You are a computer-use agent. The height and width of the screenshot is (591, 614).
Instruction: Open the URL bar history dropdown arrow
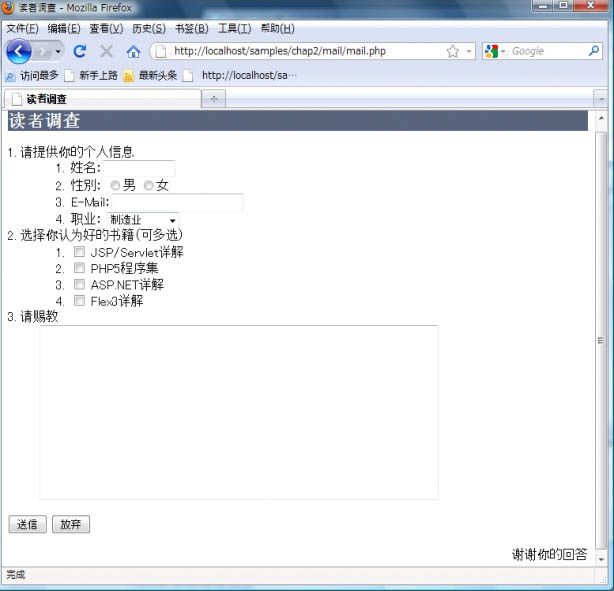tap(469, 51)
